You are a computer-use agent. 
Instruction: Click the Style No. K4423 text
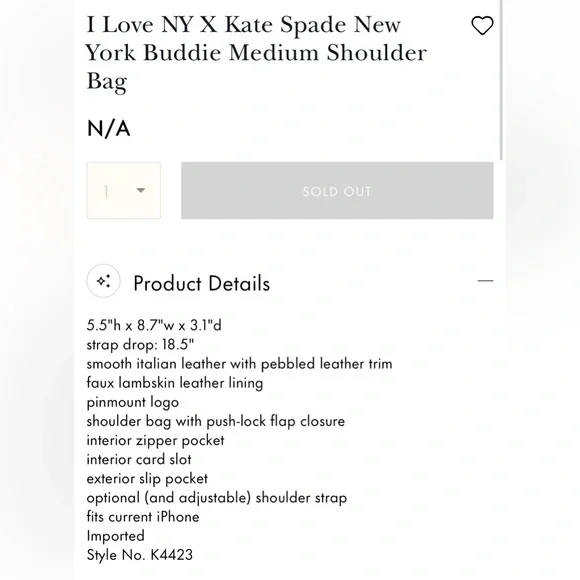click(x=140, y=555)
